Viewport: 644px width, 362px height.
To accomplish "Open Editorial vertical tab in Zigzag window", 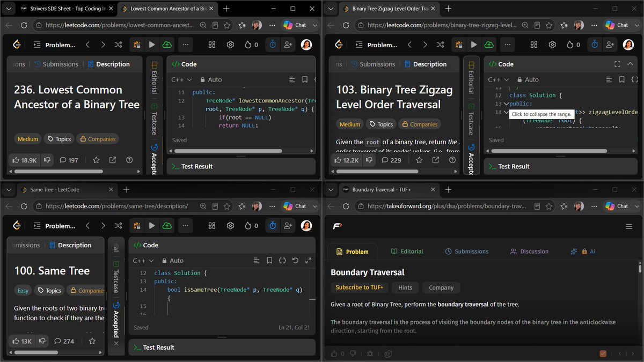I will tap(471, 78).
